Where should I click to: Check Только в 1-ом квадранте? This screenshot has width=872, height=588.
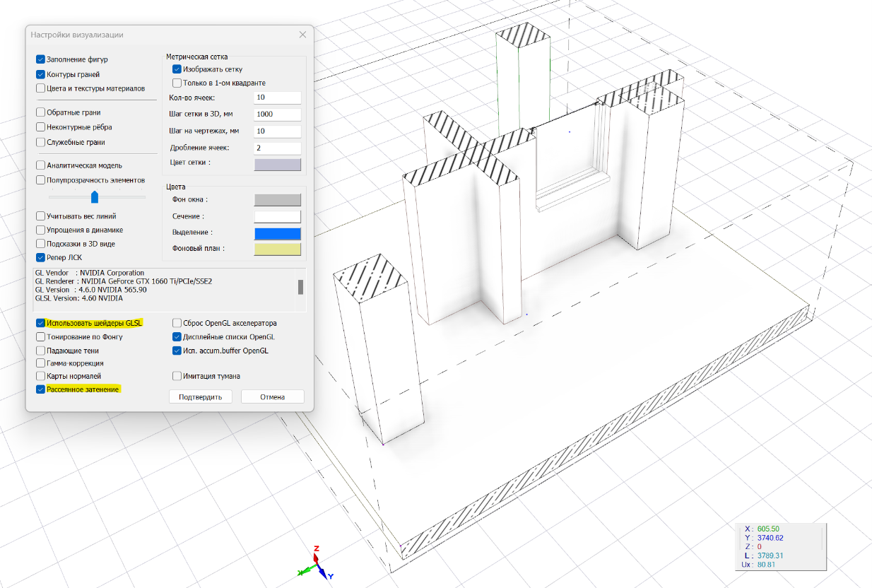coord(177,83)
